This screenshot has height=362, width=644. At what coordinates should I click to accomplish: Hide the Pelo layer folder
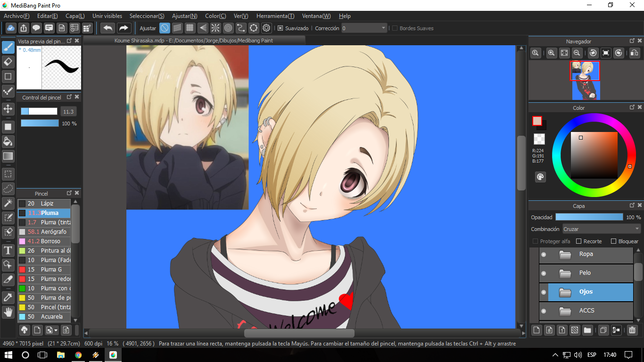click(x=544, y=273)
